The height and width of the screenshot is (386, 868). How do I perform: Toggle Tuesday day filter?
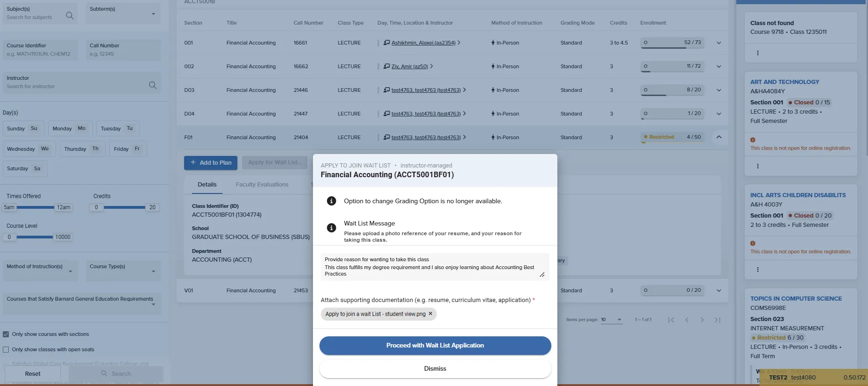click(x=118, y=129)
